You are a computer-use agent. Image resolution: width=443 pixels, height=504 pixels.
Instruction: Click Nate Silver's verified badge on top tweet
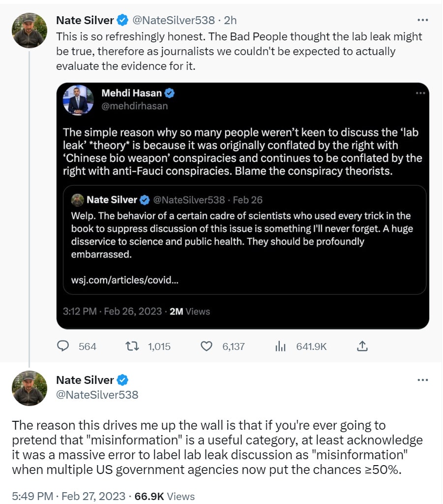[122, 20]
